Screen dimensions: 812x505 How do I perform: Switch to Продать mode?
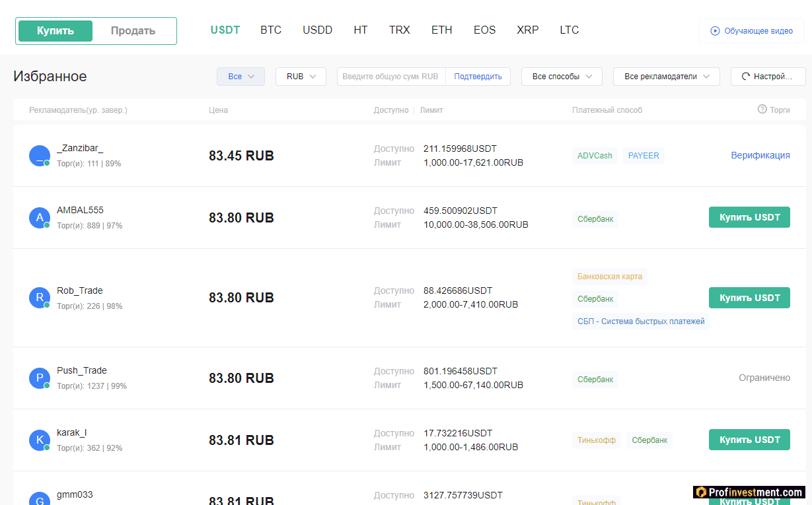click(x=133, y=31)
